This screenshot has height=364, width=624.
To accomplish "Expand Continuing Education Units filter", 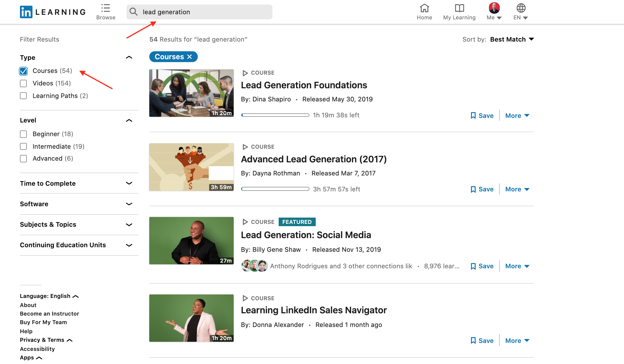I will (129, 245).
